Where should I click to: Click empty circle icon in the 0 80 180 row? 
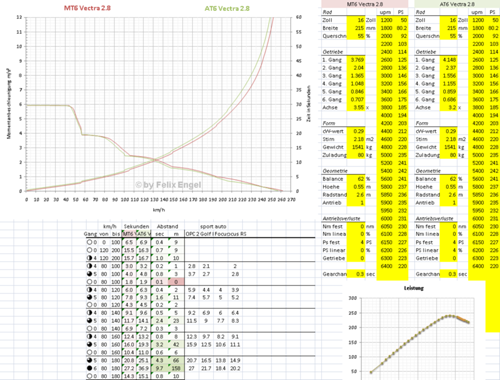pyautogui.click(x=89, y=376)
